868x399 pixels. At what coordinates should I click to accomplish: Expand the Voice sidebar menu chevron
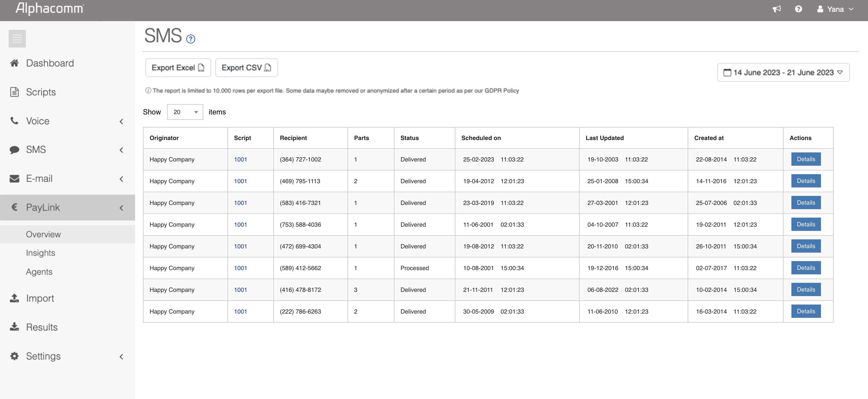click(121, 121)
